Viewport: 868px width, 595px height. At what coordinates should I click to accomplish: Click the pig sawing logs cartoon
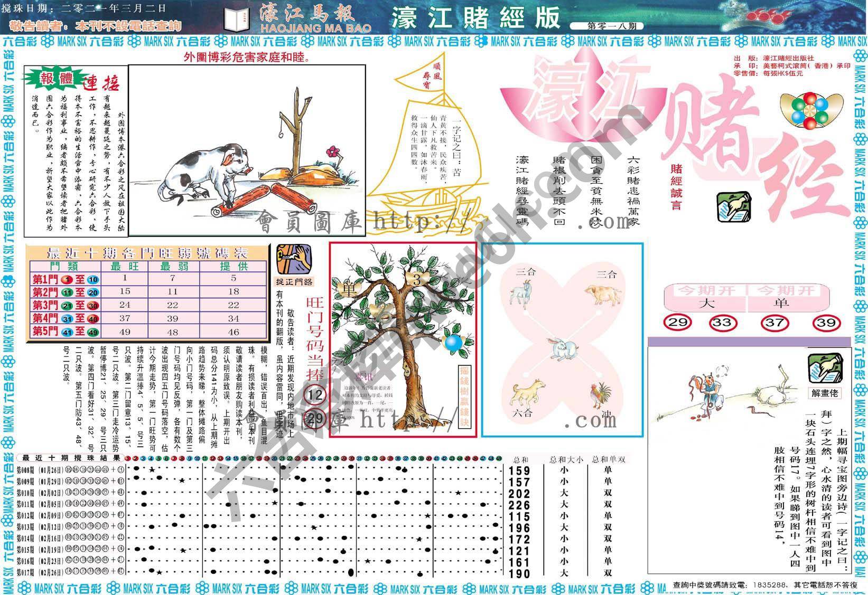(247, 150)
